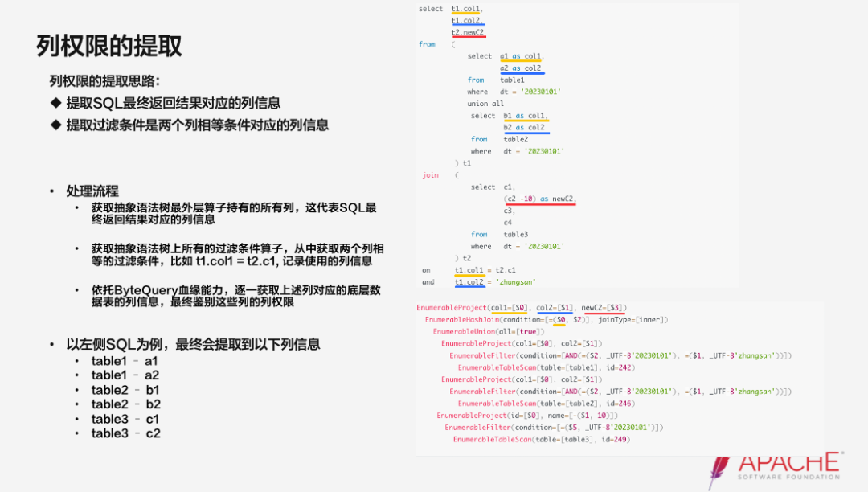Click bullet 提取SQL最终返回结果对应的列信息

[174, 103]
